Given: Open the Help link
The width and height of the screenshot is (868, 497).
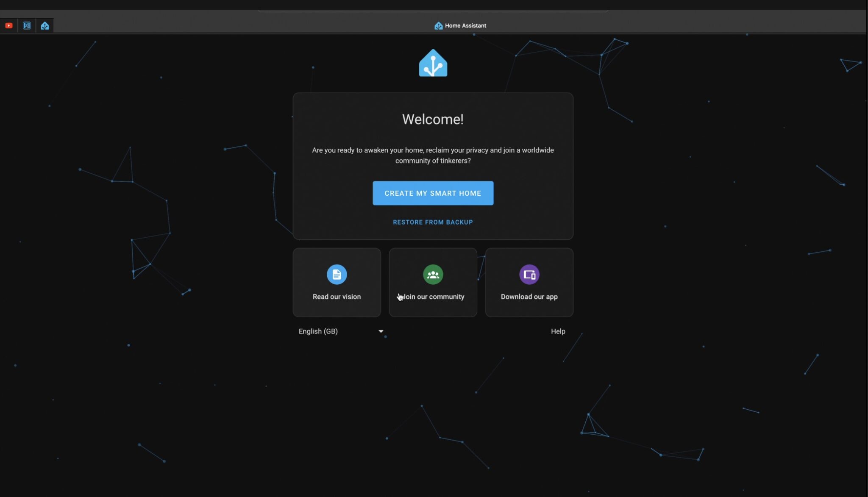Looking at the screenshot, I should coord(558,331).
